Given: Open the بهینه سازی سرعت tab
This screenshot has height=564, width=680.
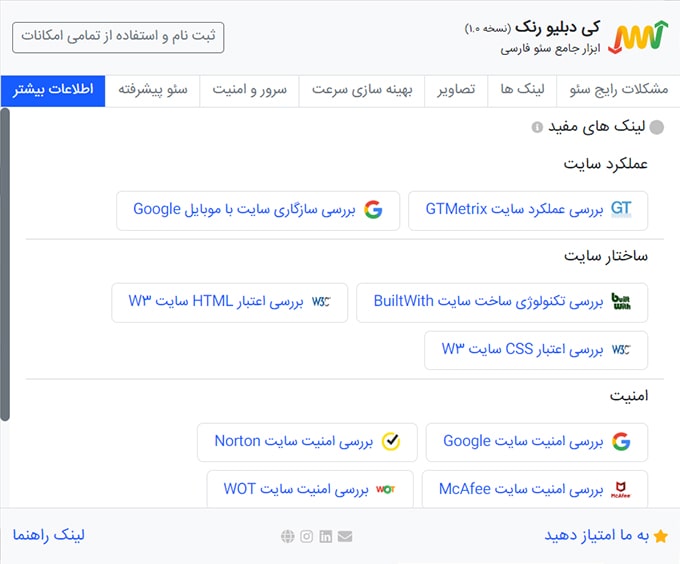Looking at the screenshot, I should coord(362,91).
